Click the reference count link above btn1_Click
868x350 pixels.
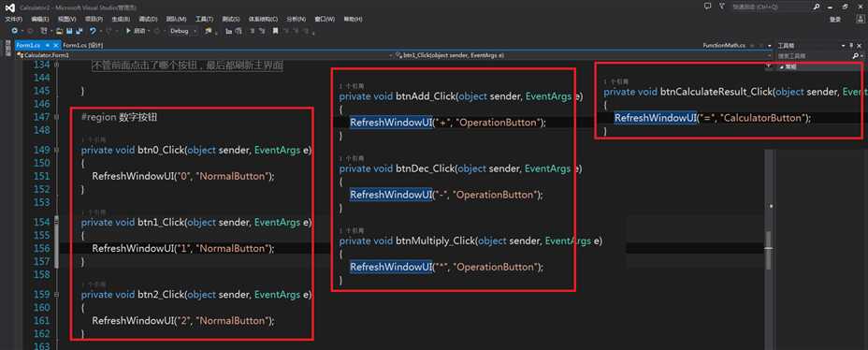(x=93, y=212)
